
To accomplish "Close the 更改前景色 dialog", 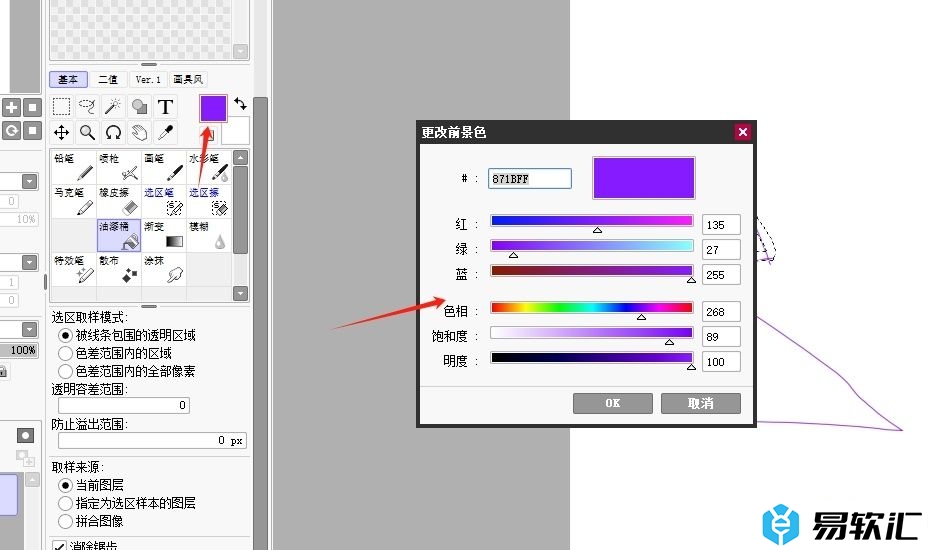I will click(743, 132).
